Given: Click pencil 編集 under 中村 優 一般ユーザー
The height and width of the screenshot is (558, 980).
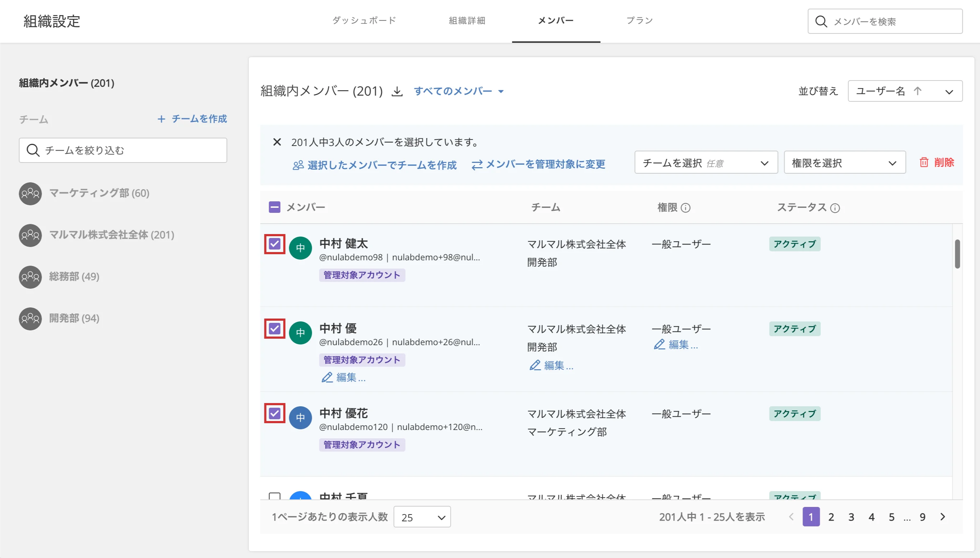Looking at the screenshot, I should pos(676,344).
